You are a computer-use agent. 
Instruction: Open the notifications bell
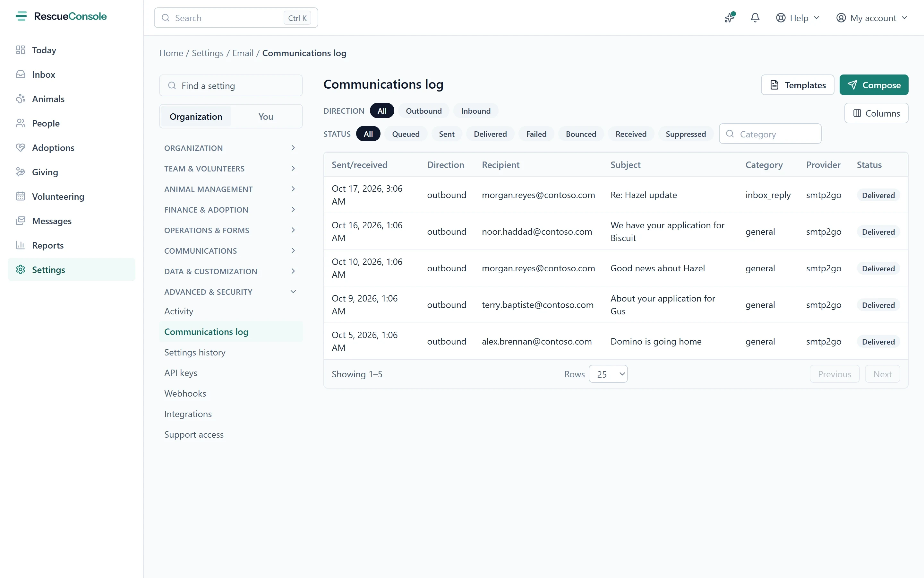click(755, 18)
